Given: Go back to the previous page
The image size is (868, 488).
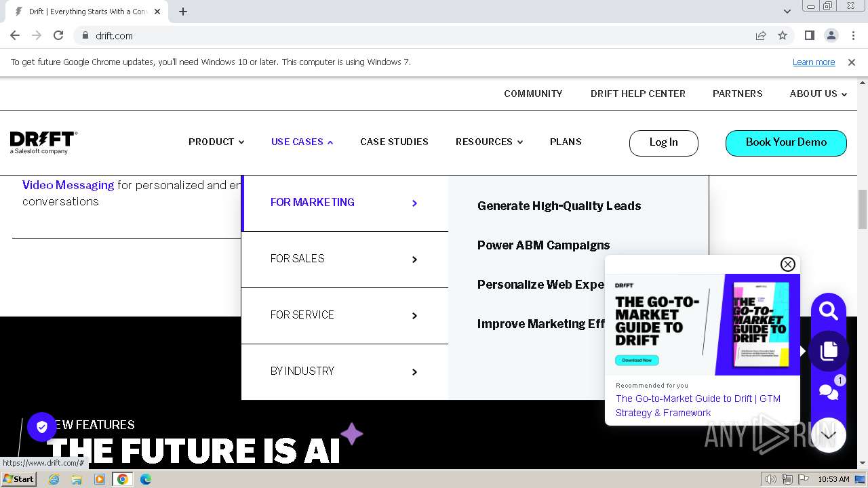Looking at the screenshot, I should click(x=15, y=35).
